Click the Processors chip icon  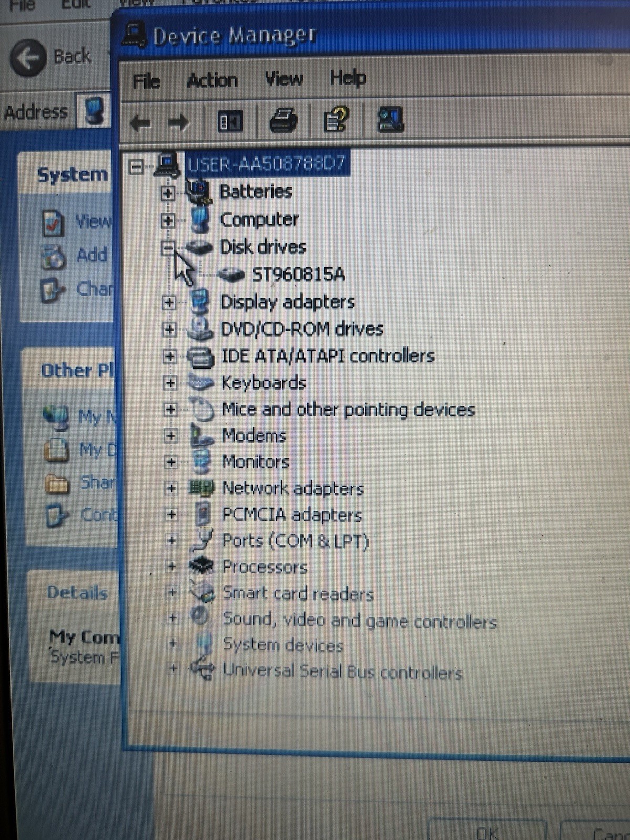[202, 566]
